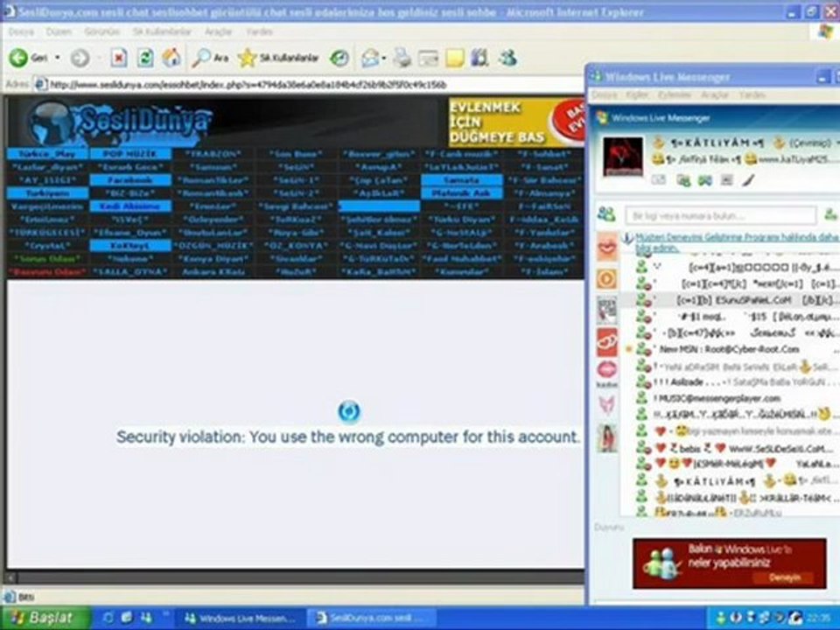Viewport: 840px width, 630px height.
Task: Click the Add contact icon in Messenger
Action: [x=831, y=215]
